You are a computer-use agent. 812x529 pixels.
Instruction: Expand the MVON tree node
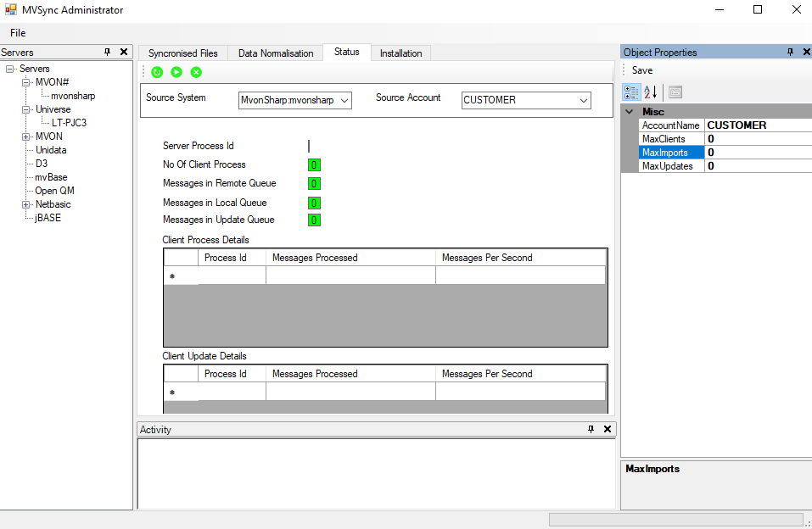[26, 136]
